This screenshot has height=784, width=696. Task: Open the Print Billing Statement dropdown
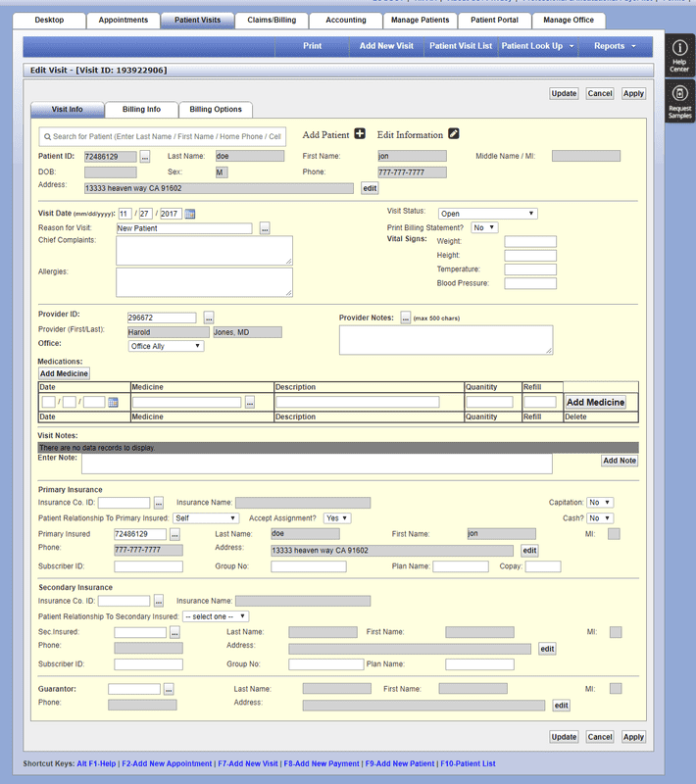(x=484, y=227)
